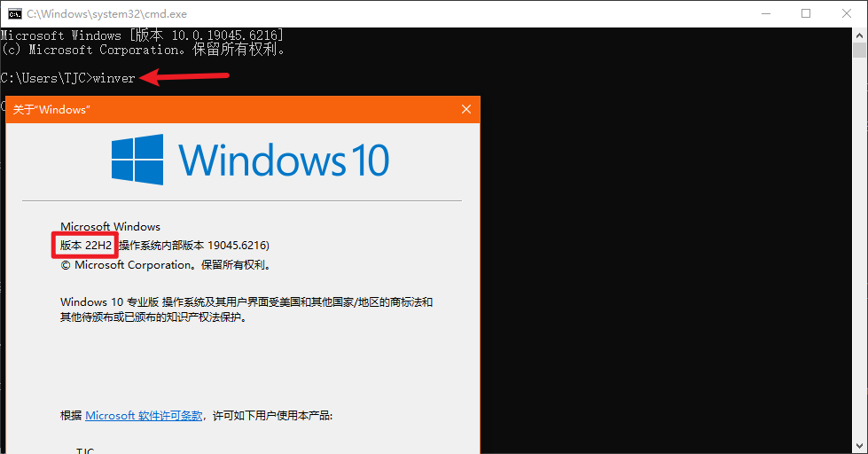Click the console vertical scrollbar thumb
Screen dimensions: 868x454
[x=860, y=52]
